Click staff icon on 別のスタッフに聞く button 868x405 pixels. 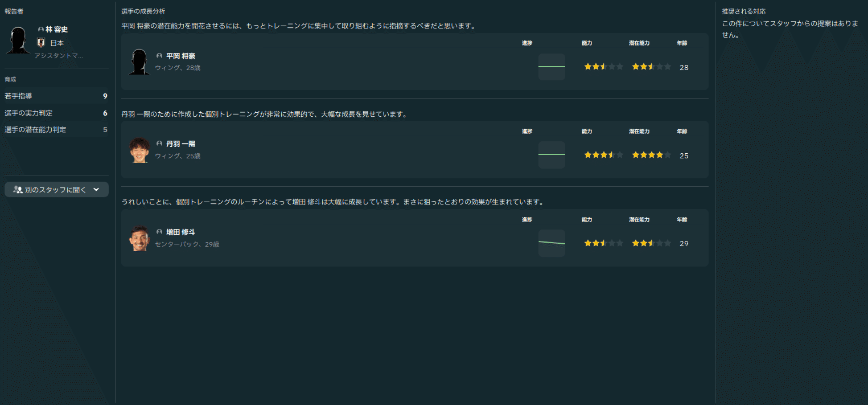pyautogui.click(x=18, y=190)
